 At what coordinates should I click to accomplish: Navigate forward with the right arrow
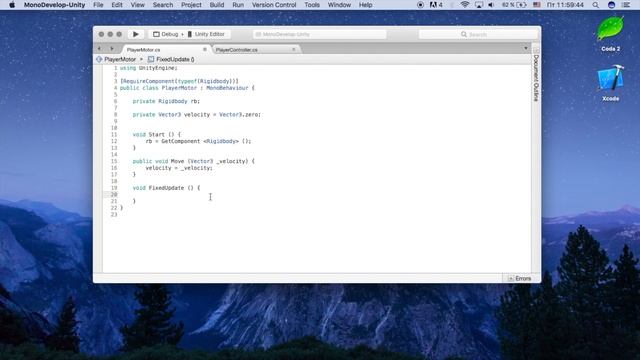click(112, 49)
